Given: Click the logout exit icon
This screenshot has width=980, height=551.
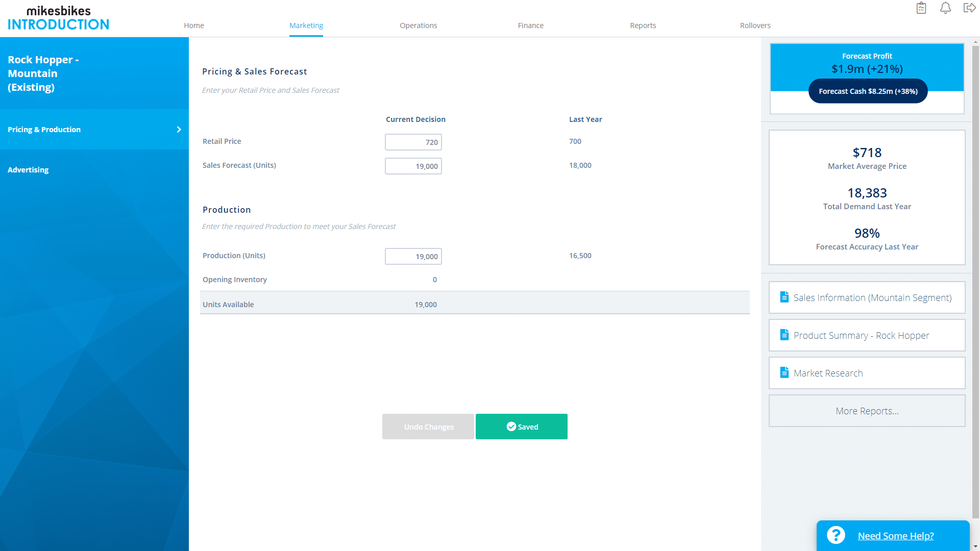Looking at the screenshot, I should (x=969, y=8).
